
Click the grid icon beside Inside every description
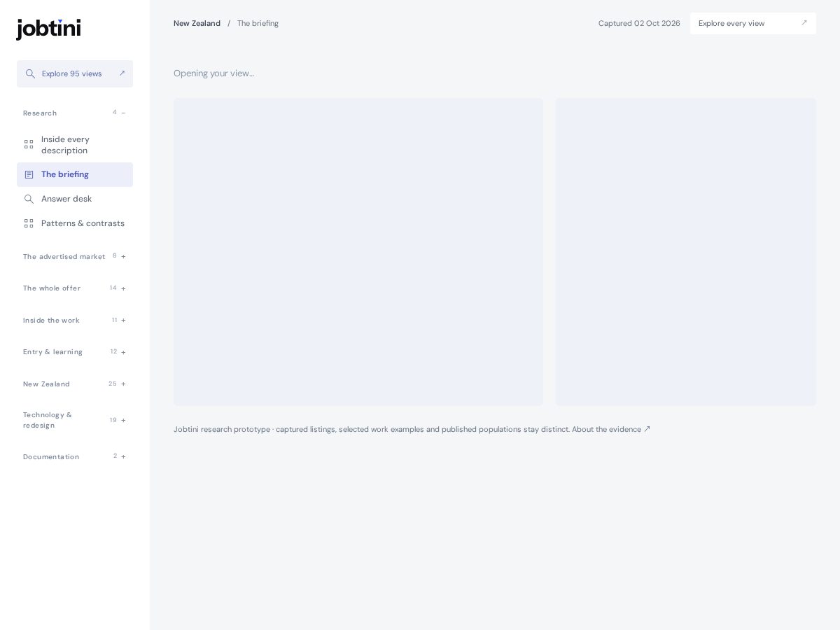[x=29, y=144]
